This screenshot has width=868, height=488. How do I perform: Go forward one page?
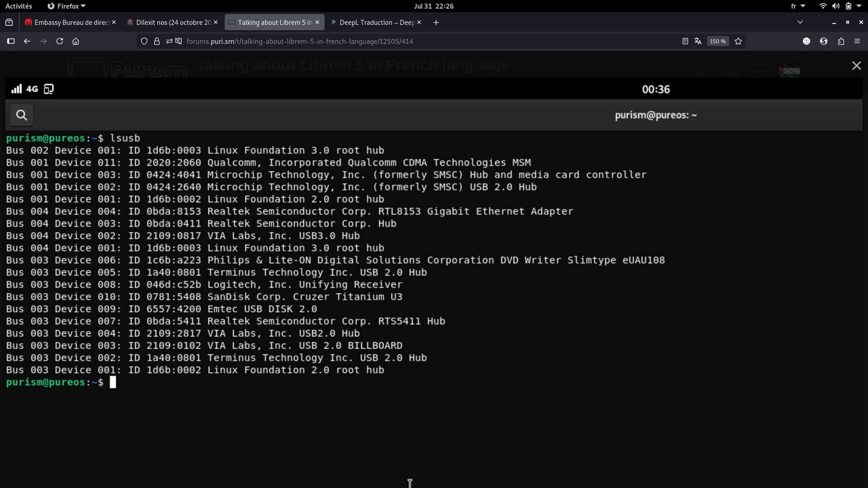[x=43, y=41]
